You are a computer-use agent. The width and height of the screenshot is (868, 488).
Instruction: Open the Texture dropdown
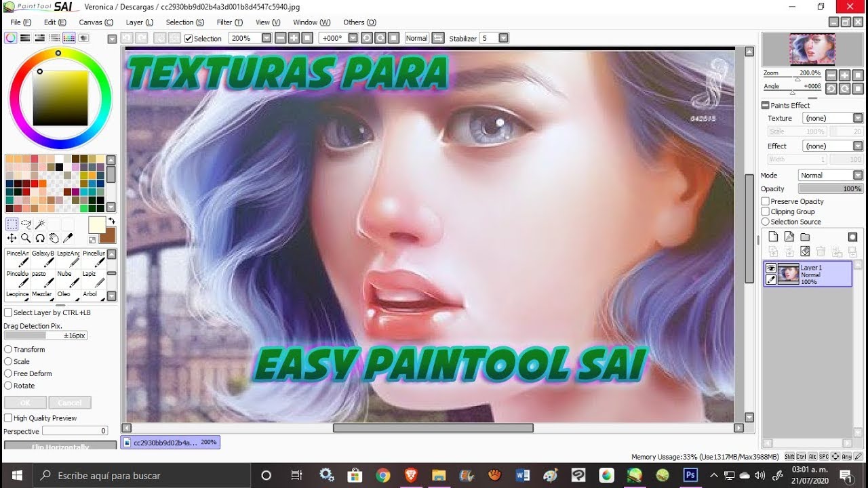858,118
